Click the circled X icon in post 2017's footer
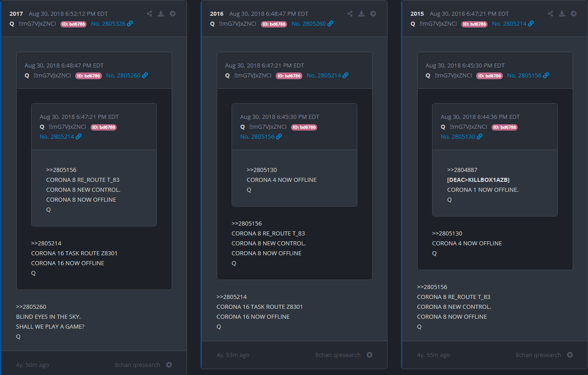Screen dimensions: 588x375 tap(169, 365)
